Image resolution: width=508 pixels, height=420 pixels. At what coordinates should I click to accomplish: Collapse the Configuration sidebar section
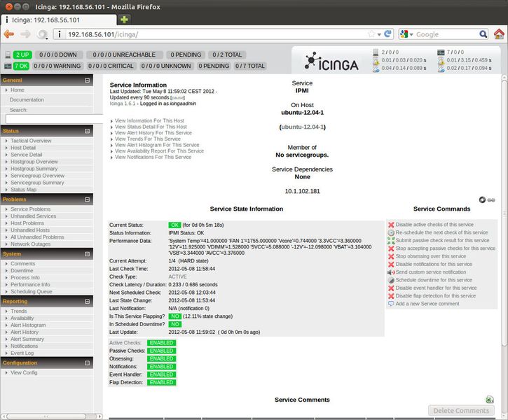(87, 363)
